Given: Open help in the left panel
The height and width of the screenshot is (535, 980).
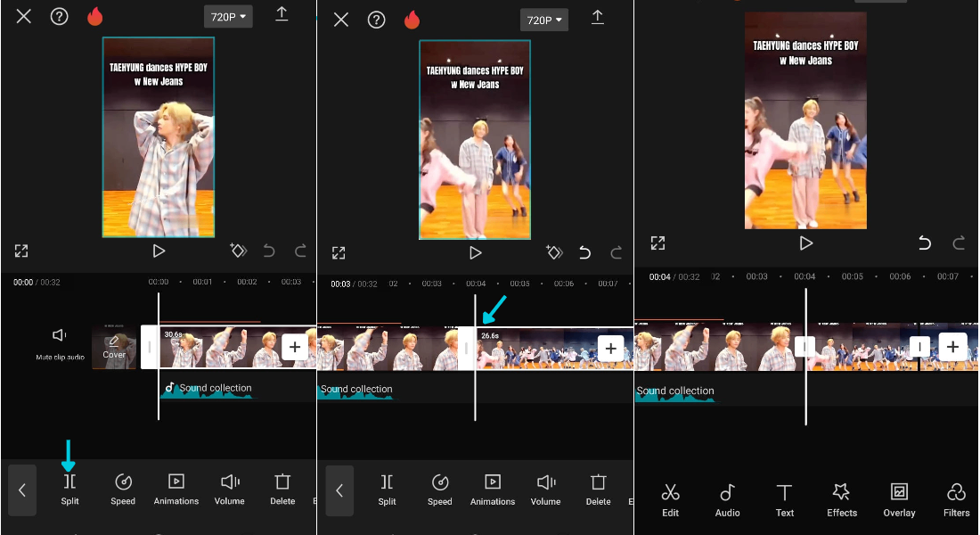Looking at the screenshot, I should [60, 16].
